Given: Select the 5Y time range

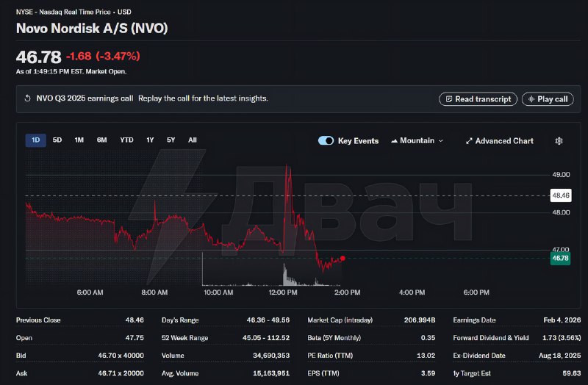Looking at the screenshot, I should [171, 140].
